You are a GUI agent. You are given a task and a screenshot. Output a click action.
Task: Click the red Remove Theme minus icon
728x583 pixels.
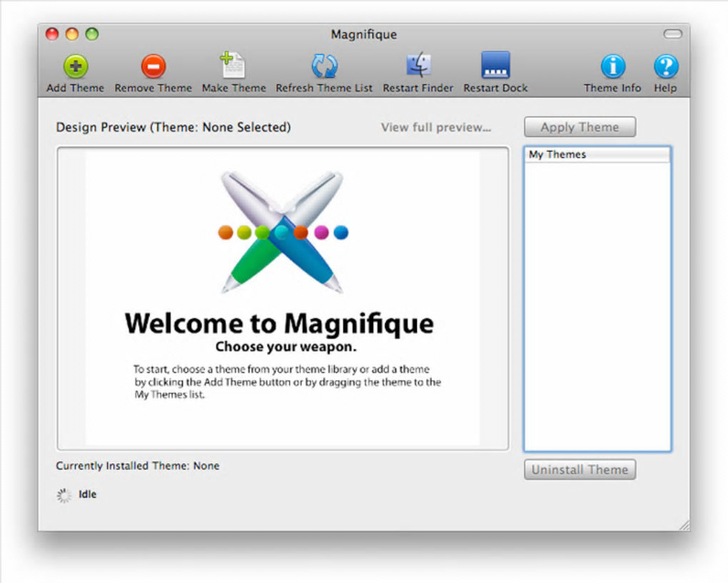tap(153, 66)
